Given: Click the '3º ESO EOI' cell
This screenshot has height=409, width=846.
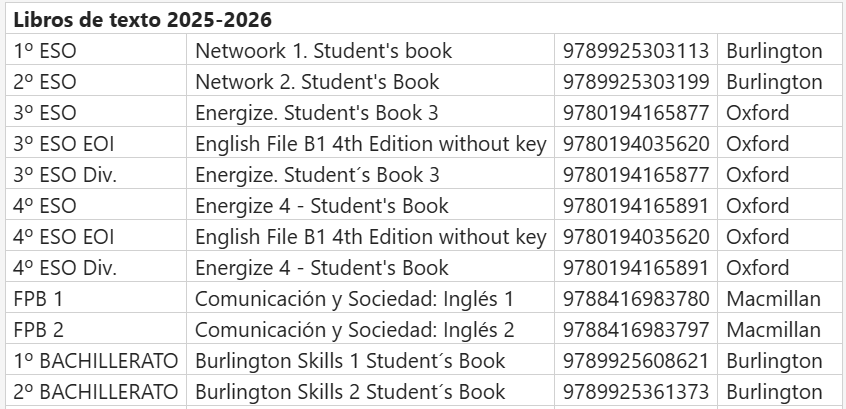Looking at the screenshot, I should coord(64,144).
